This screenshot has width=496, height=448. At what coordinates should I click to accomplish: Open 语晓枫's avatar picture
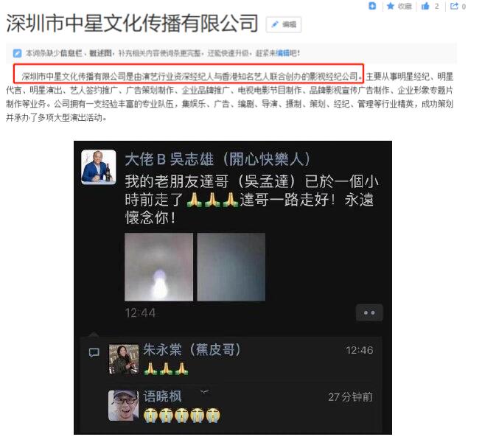(x=123, y=406)
